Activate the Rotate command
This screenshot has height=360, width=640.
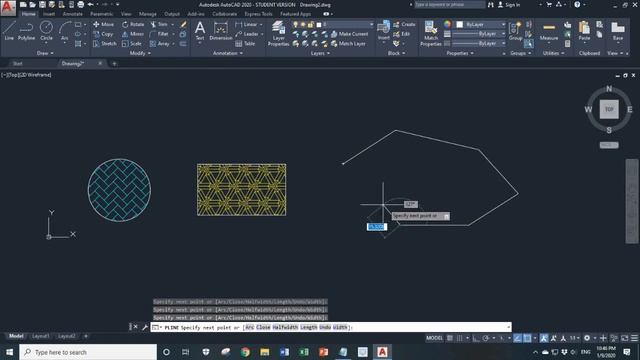click(x=133, y=24)
